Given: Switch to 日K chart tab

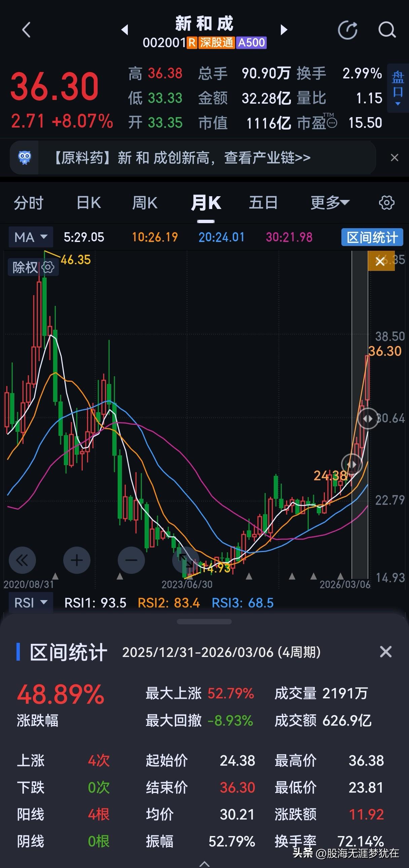Looking at the screenshot, I should click(89, 203).
